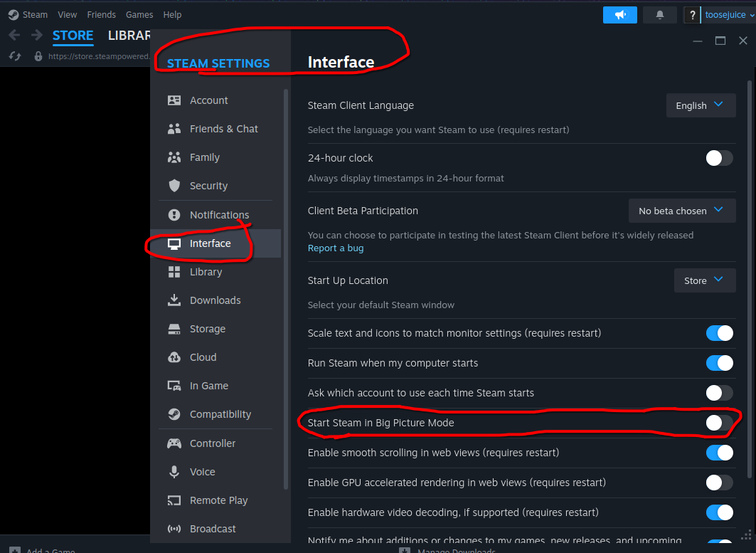Select the Interface monitor icon
Viewport: 756px width, 553px height.
point(174,243)
